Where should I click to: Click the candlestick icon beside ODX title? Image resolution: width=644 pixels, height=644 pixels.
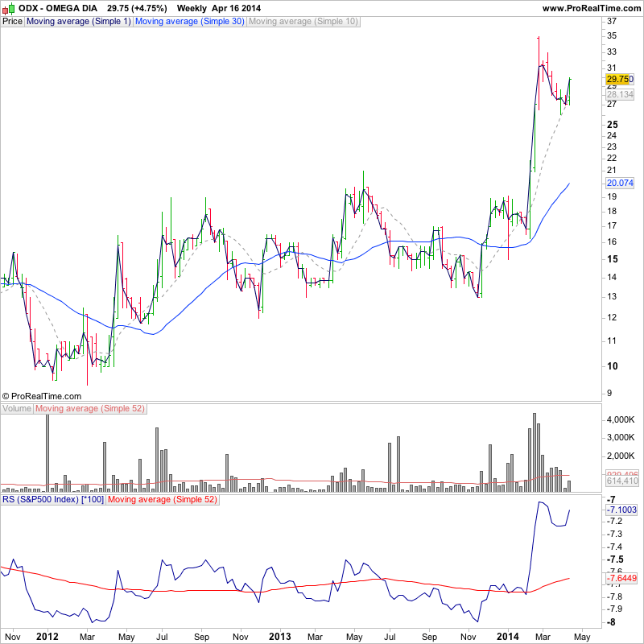click(x=9, y=8)
